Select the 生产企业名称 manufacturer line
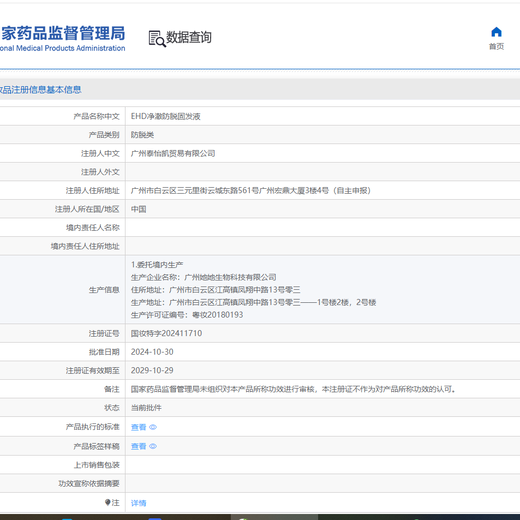 204,277
